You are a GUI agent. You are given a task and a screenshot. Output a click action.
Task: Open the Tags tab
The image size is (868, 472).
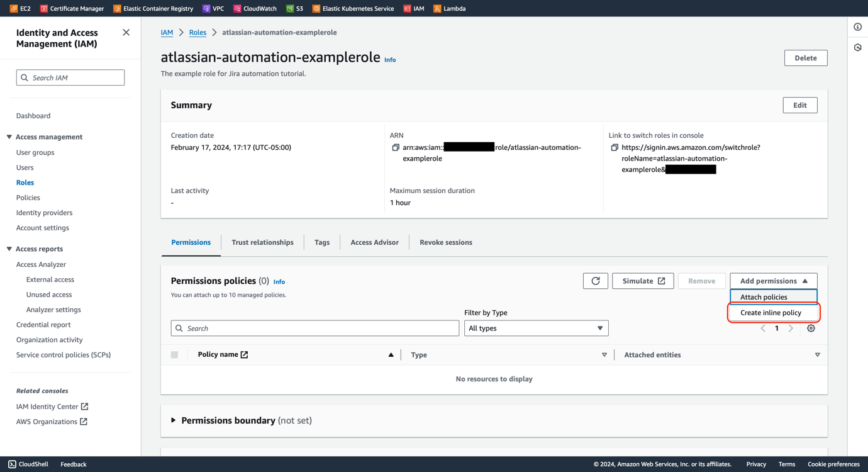(x=322, y=242)
